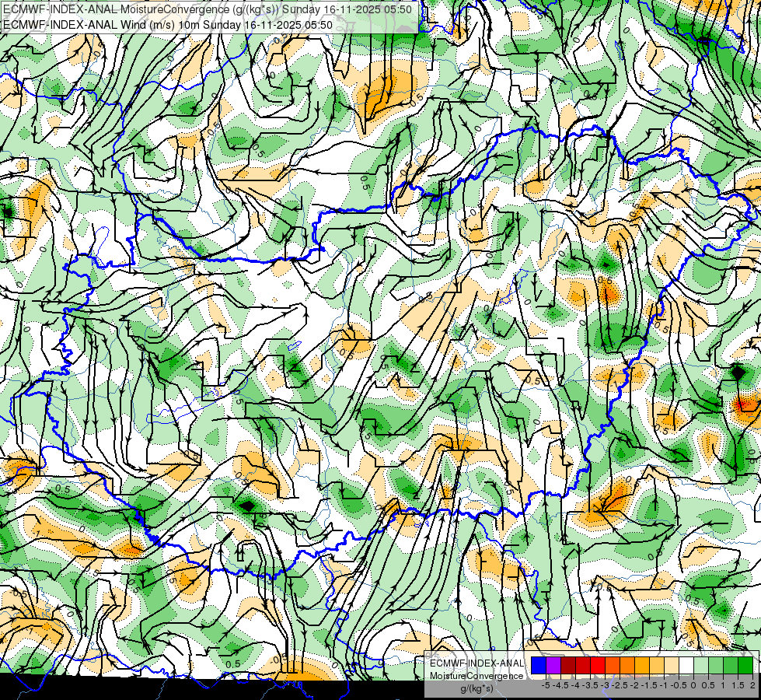761x700 pixels.
Task: Pick the light orange swatch between -1.5 and -1
Action: click(x=657, y=665)
